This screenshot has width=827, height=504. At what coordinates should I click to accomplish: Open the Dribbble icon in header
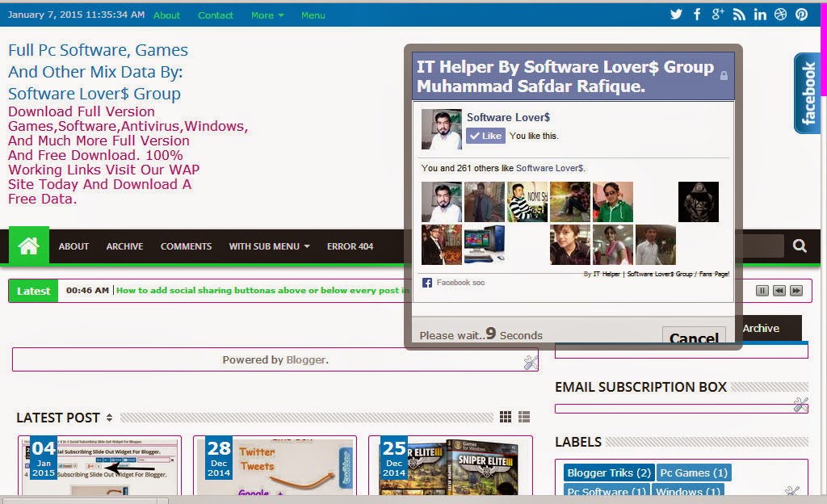click(x=781, y=15)
